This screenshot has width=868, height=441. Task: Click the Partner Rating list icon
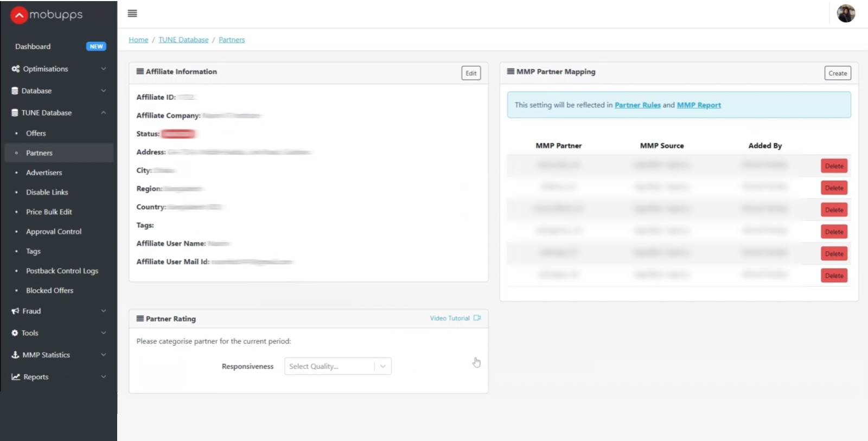tap(140, 318)
